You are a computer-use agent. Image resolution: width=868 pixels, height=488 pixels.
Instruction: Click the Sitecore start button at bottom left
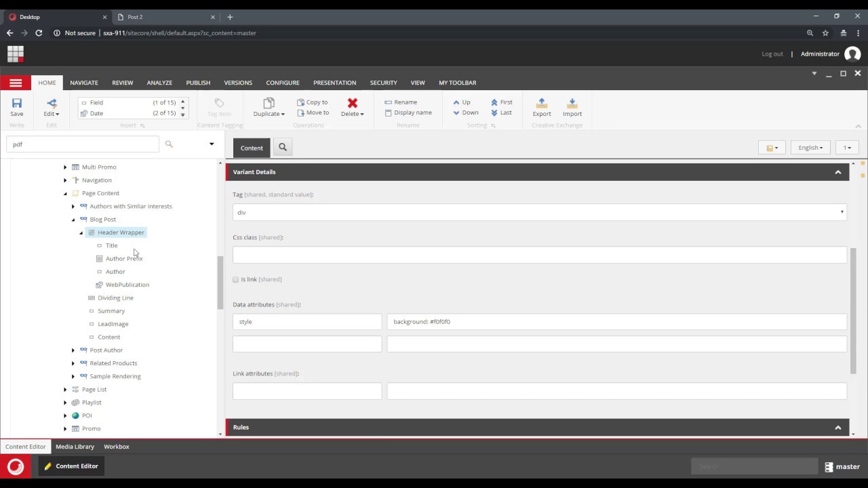[16, 466]
